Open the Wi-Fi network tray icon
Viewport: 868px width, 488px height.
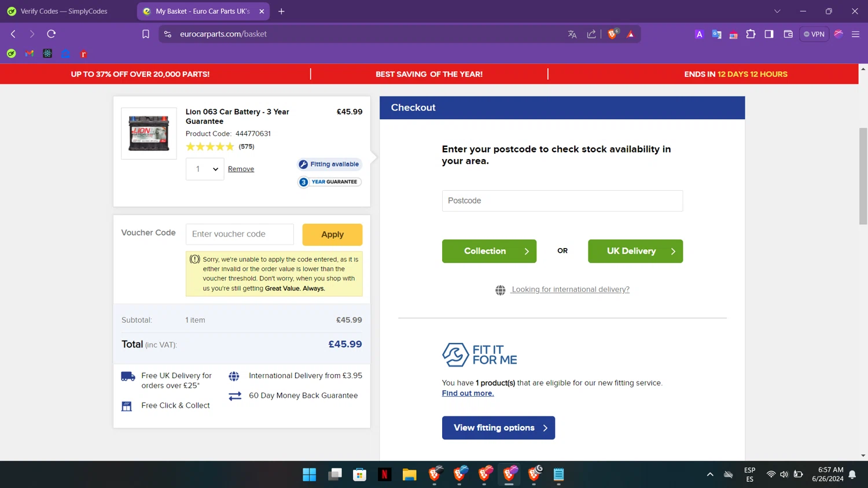771,475
